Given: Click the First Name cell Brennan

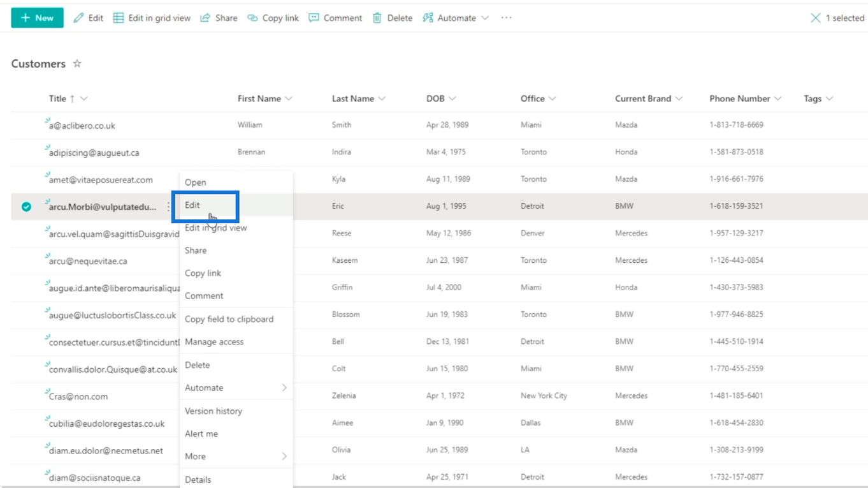Looking at the screenshot, I should pos(251,152).
